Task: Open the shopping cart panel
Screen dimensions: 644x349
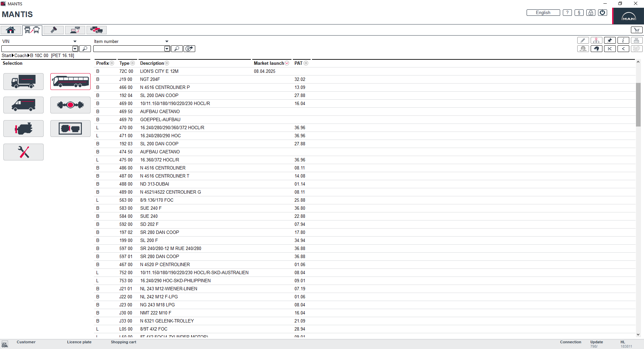Action: [x=636, y=30]
